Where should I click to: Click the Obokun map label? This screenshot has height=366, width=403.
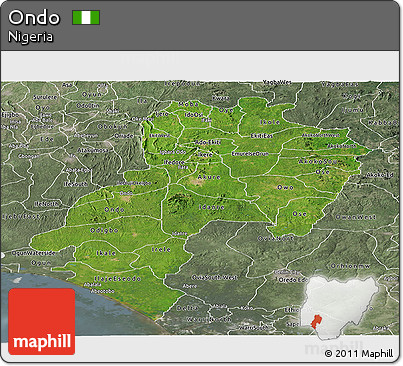(x=113, y=127)
